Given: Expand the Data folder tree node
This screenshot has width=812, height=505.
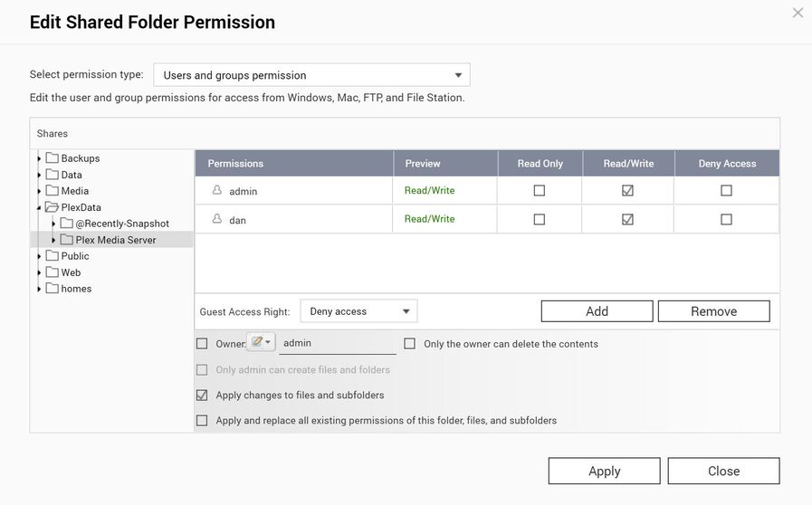Looking at the screenshot, I should pos(39,175).
